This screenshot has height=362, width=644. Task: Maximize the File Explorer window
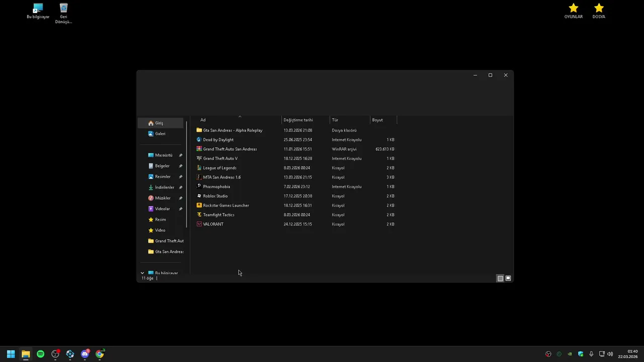pos(491,75)
